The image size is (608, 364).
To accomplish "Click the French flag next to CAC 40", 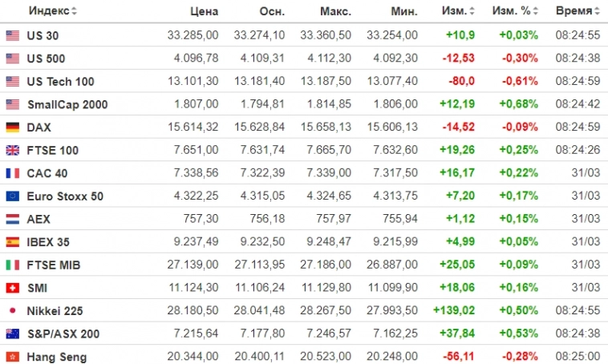I will pos(12,173).
